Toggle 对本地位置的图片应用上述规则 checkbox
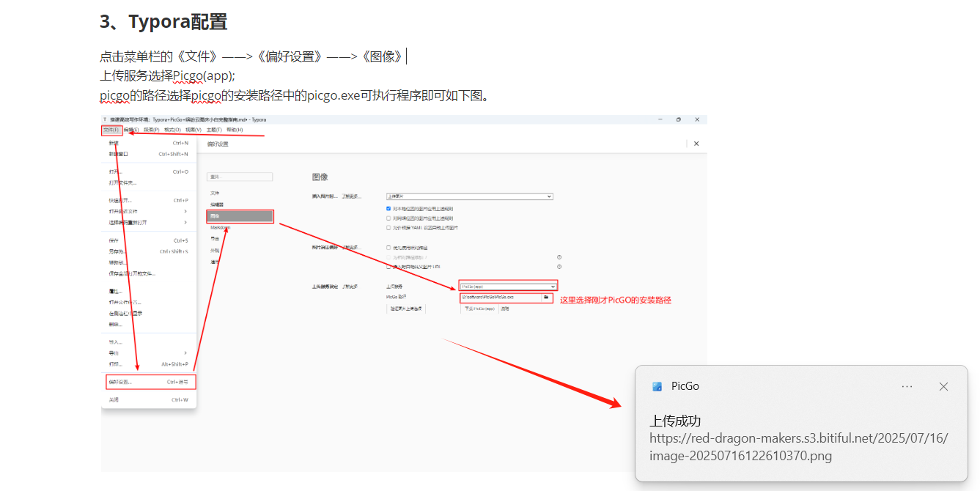The width and height of the screenshot is (980, 491). click(x=388, y=209)
